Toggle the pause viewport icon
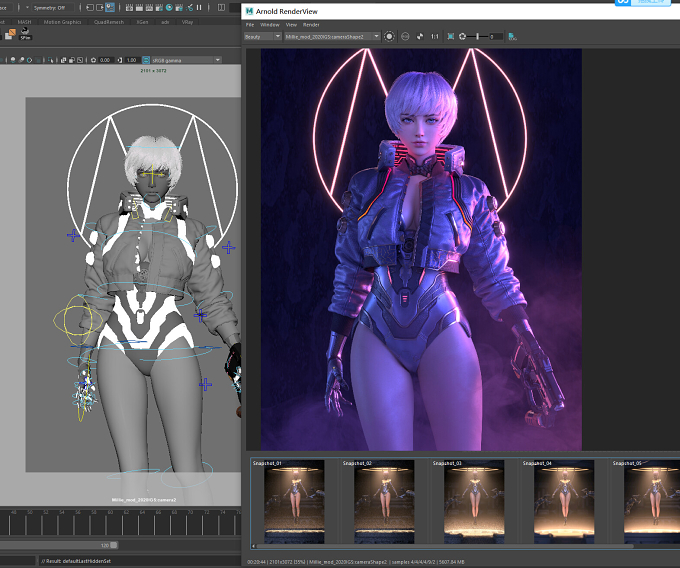Image resolution: width=680 pixels, height=568 pixels. [x=199, y=8]
